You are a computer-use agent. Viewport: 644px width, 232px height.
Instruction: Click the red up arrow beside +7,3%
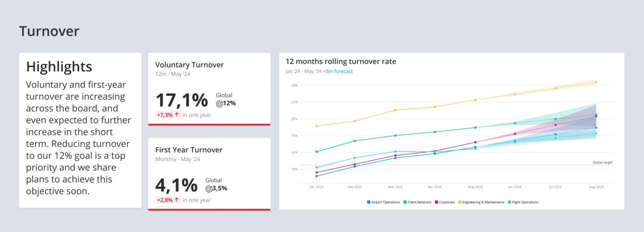(177, 115)
